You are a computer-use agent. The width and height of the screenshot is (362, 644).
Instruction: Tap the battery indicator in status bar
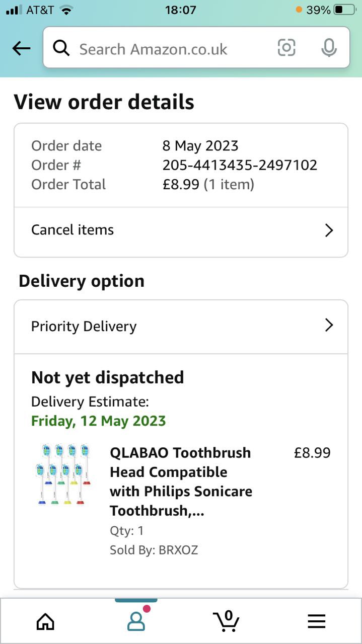pyautogui.click(x=344, y=10)
